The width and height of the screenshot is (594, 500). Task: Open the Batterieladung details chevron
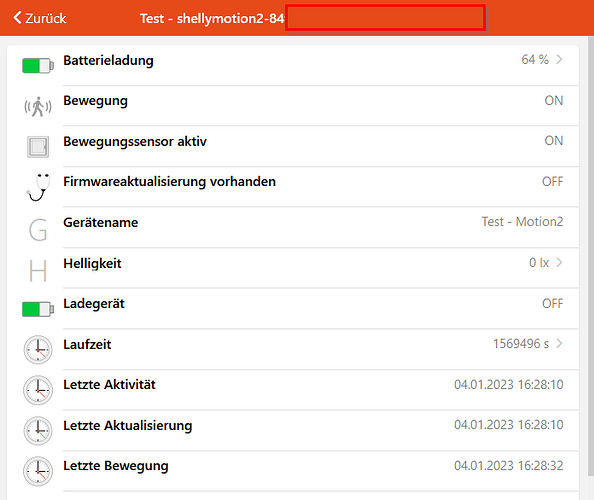point(559,59)
